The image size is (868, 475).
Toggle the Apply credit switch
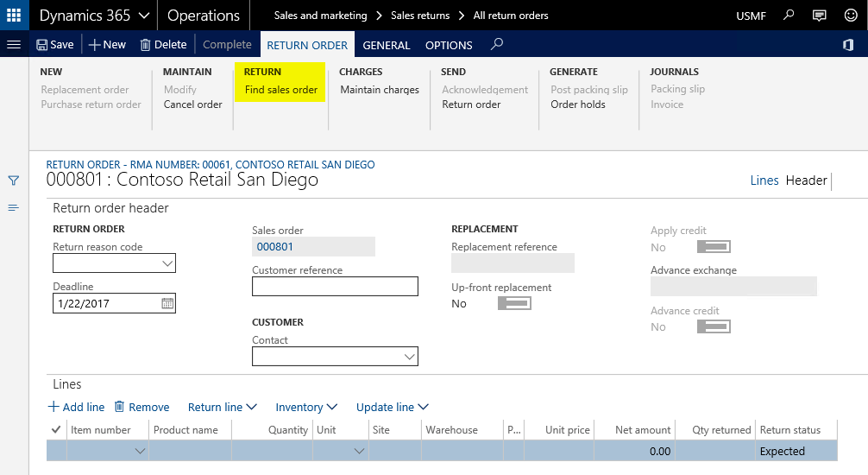pyautogui.click(x=714, y=247)
